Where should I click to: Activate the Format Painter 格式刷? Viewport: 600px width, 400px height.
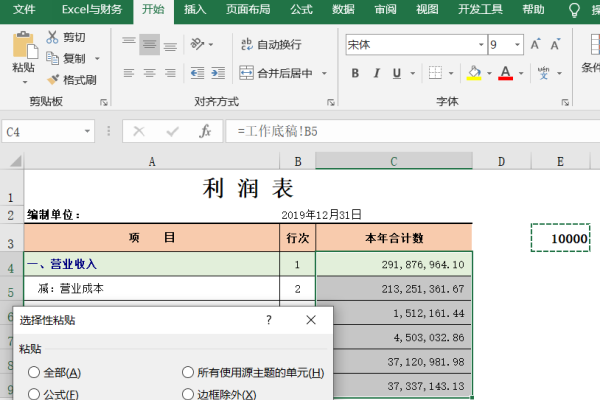[x=72, y=80]
